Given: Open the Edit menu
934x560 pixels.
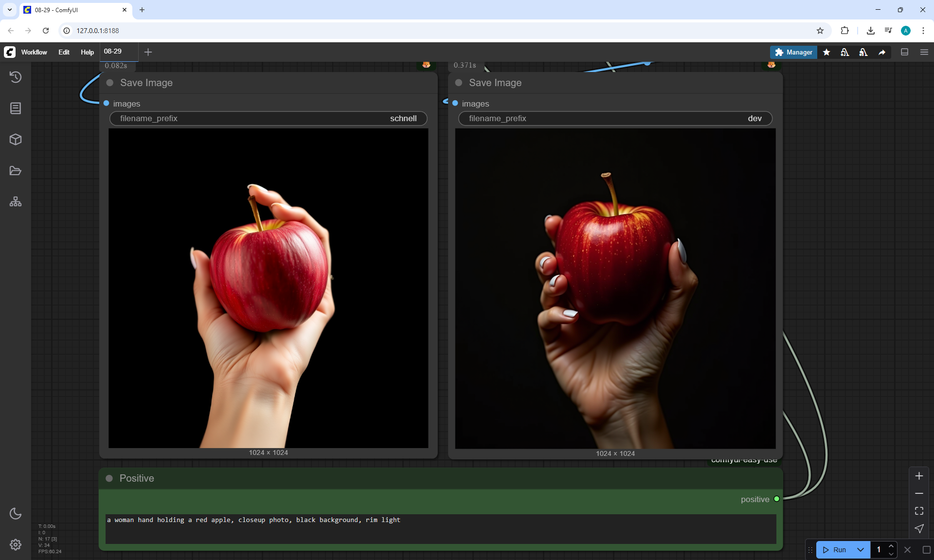Looking at the screenshot, I should (64, 52).
